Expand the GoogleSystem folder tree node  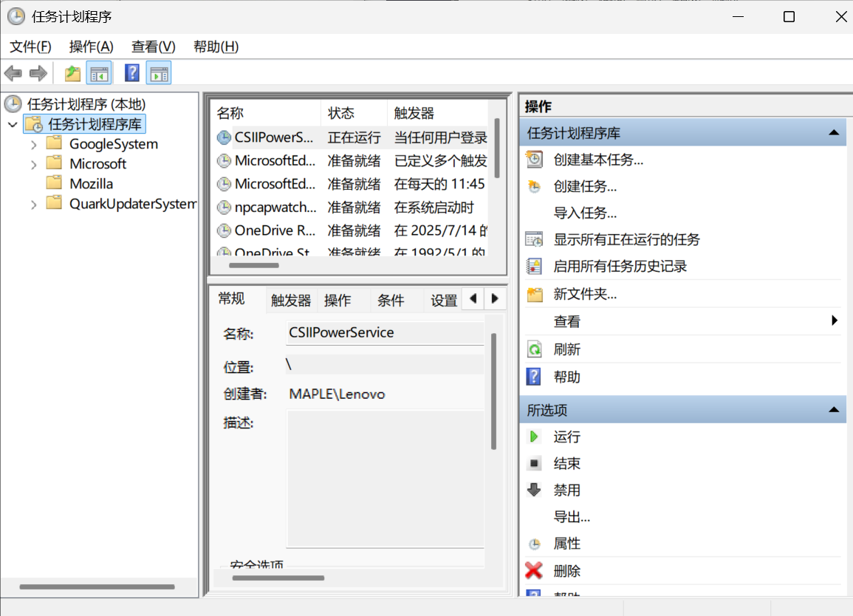point(34,145)
